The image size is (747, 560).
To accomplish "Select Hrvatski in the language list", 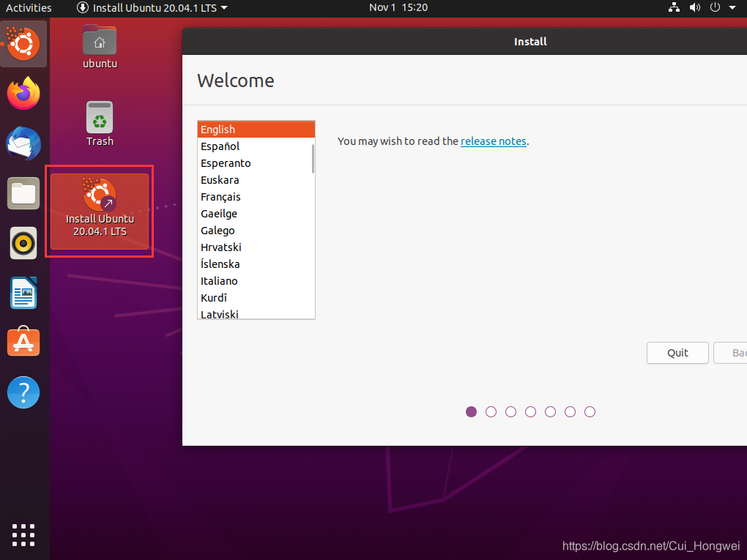I will 255,247.
